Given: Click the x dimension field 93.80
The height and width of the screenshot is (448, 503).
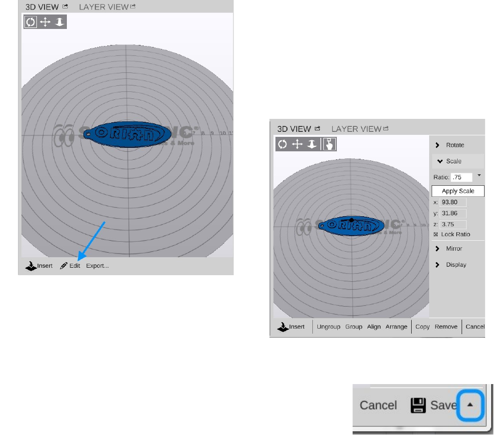Looking at the screenshot, I should (453, 202).
